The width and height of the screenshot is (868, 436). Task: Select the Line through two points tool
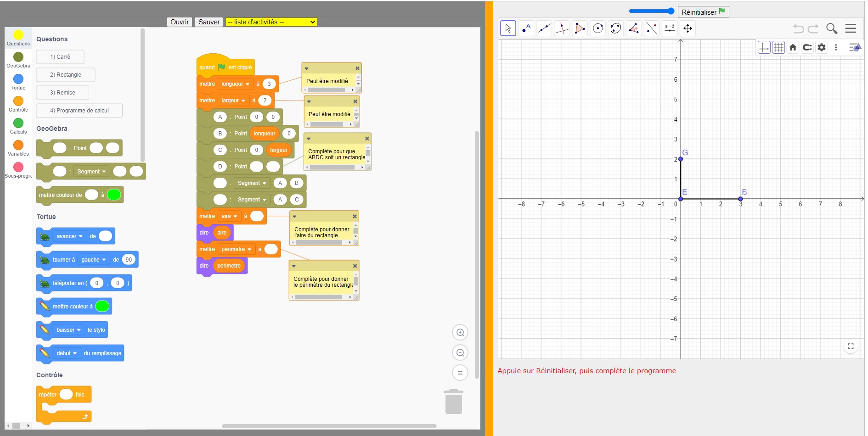(x=544, y=28)
